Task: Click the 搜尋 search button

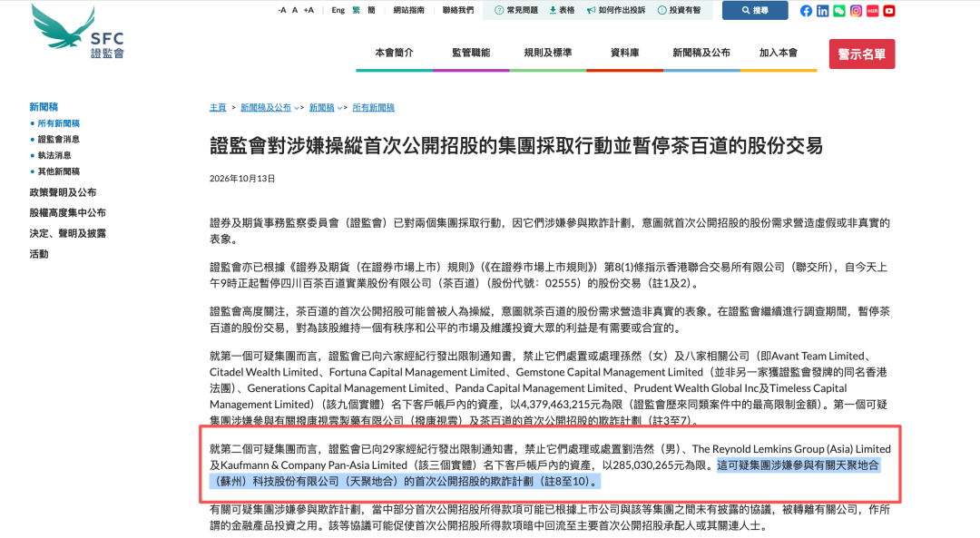Action: 755,10
